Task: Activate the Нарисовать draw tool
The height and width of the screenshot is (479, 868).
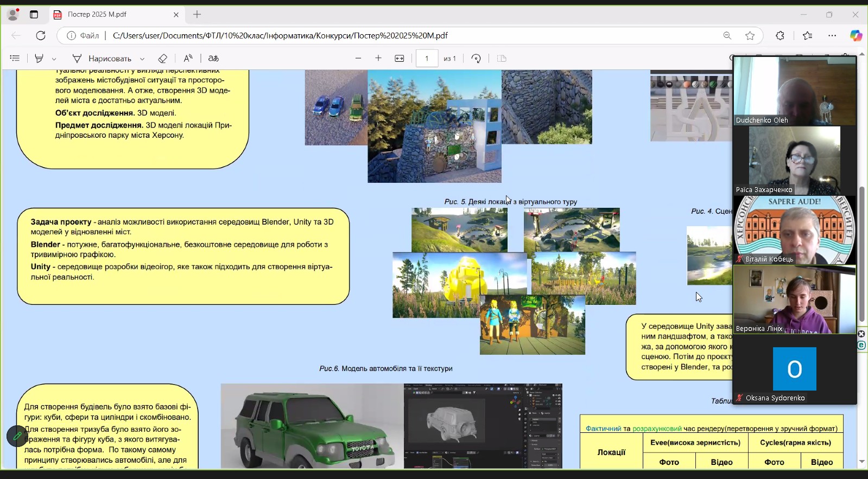Action: [x=102, y=58]
